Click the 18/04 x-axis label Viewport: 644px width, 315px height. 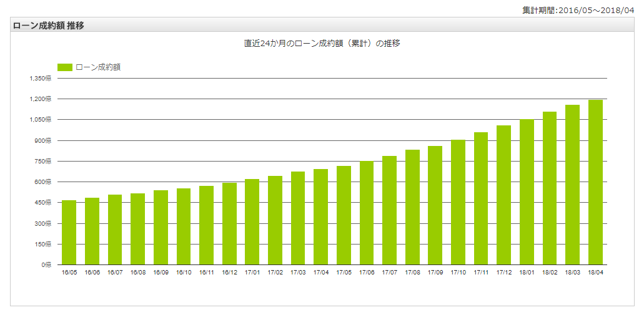(595, 273)
